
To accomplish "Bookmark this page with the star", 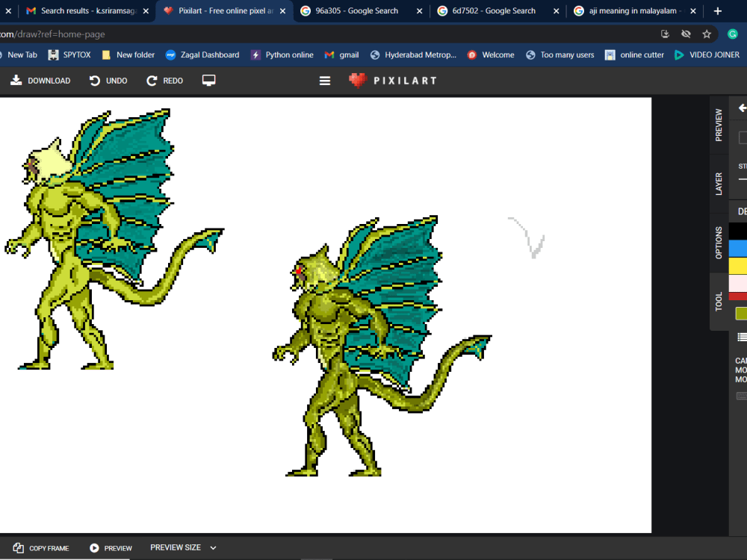I will (x=707, y=34).
